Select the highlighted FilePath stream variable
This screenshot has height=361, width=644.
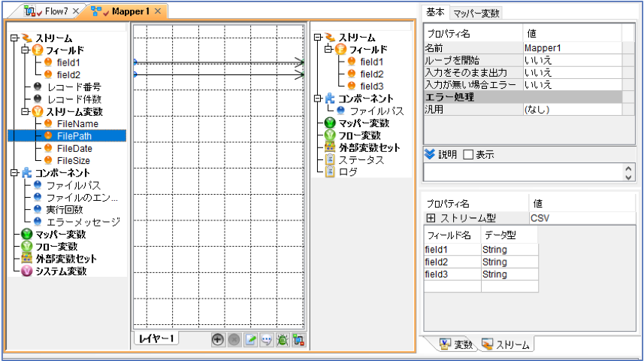74,136
